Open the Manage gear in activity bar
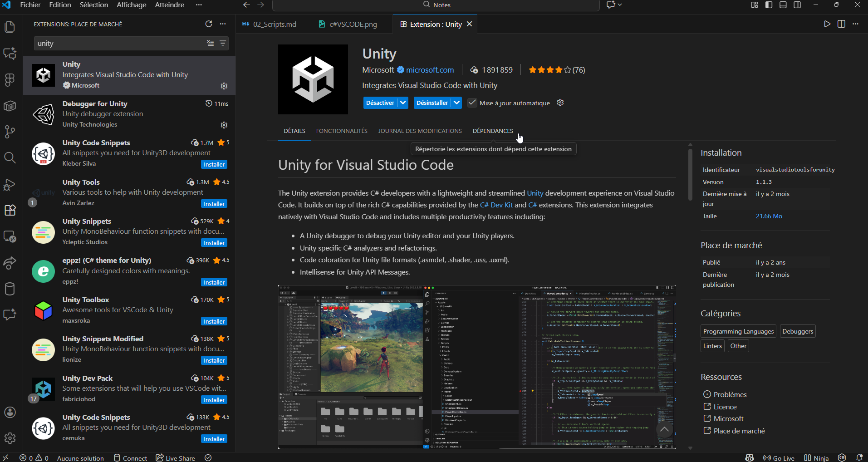 point(10,438)
